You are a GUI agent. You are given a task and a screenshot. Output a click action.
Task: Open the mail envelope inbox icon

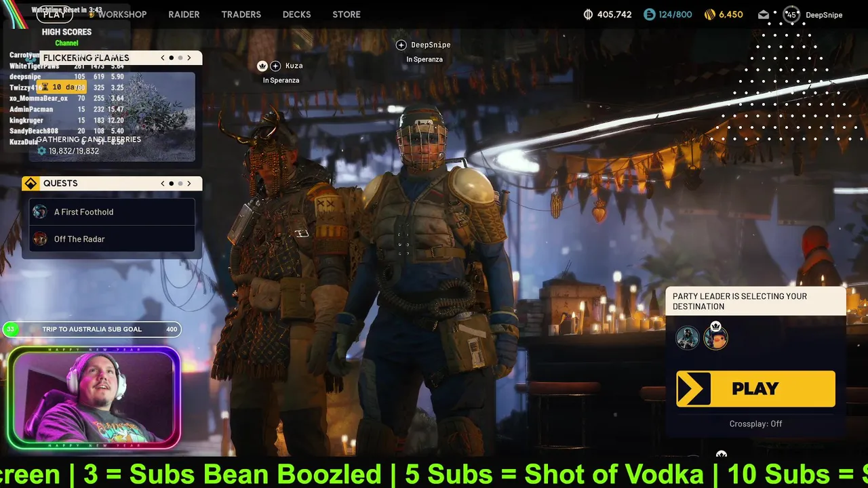[x=764, y=14]
